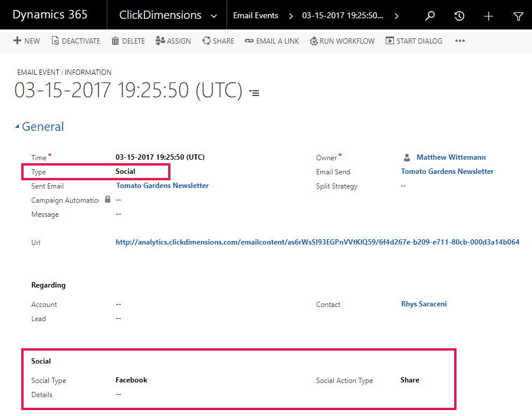Click the SHARE circular icon
Viewport: 532px width, 416px height.
pos(206,41)
